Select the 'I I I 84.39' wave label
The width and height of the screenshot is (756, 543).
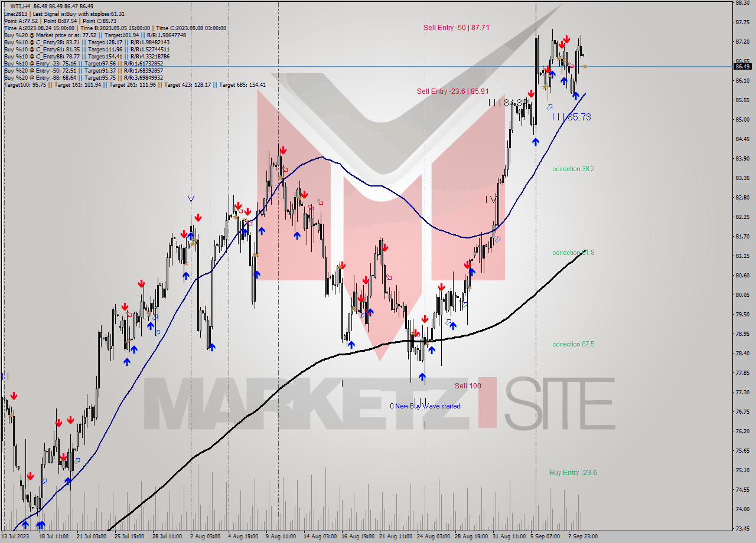pyautogui.click(x=508, y=103)
